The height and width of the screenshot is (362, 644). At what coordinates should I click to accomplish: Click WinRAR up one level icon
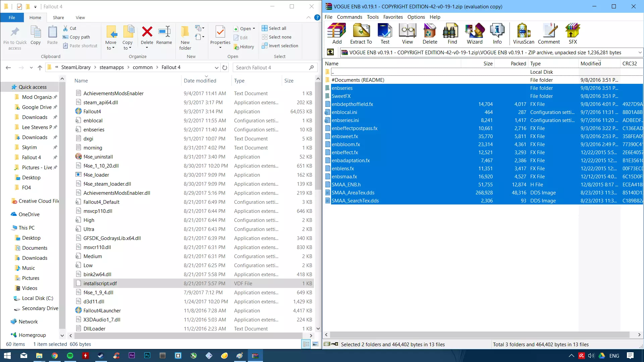coord(330,52)
